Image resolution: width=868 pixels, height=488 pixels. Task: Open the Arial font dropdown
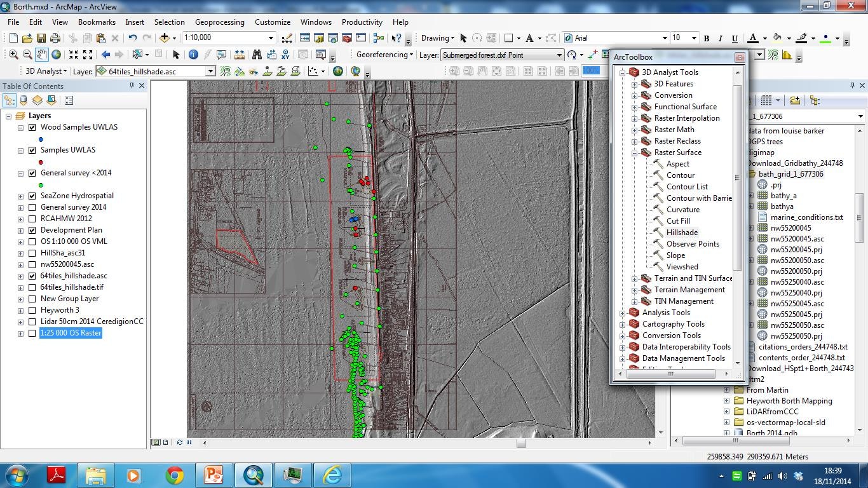665,38
